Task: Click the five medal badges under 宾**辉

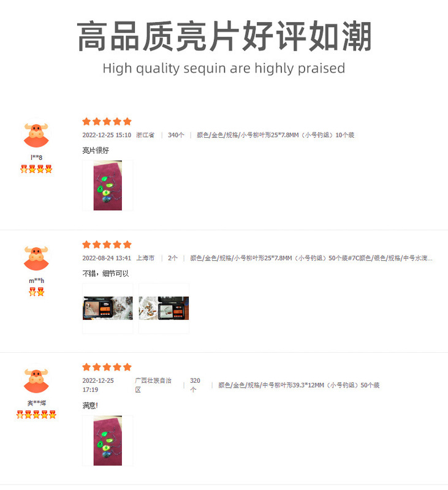Action: [36, 415]
